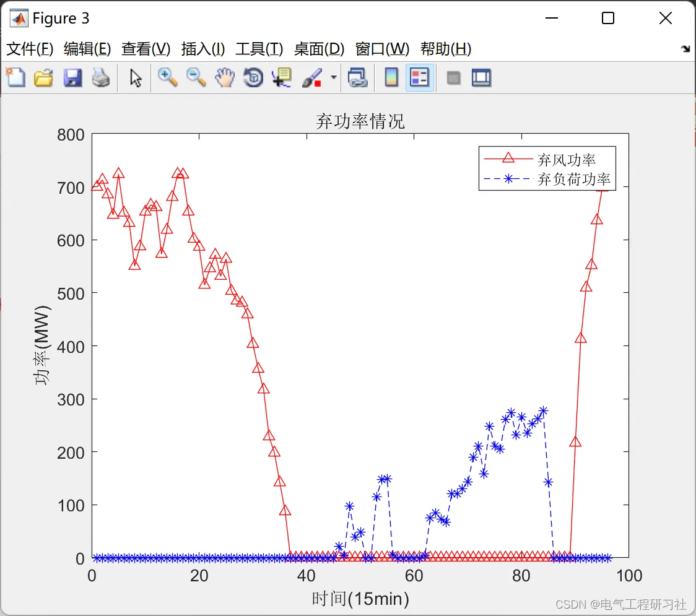Click the x-axis tick label 100
Image resolution: width=696 pixels, height=616 pixels.
(x=629, y=576)
